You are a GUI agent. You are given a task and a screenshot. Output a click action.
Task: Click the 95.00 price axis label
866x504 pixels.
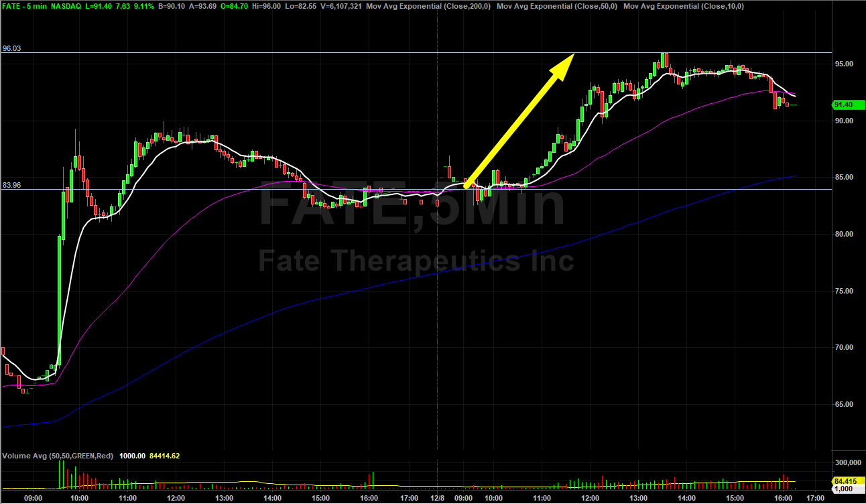[843, 64]
